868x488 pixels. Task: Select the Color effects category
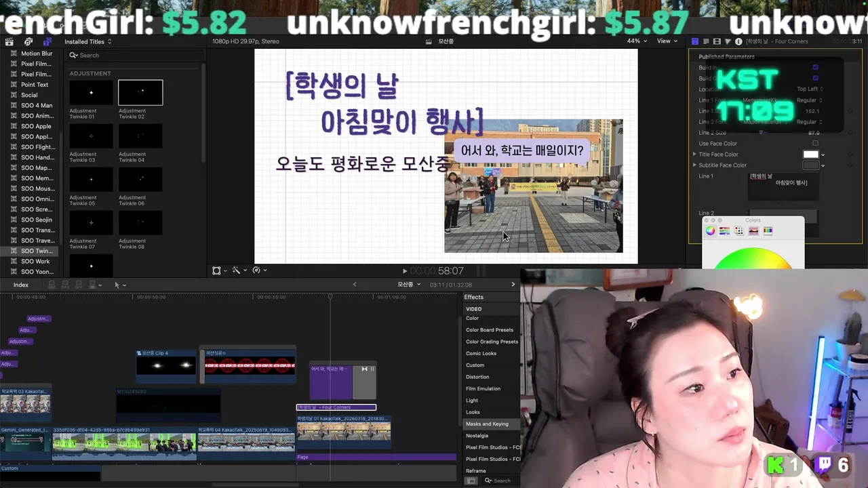[x=472, y=319]
